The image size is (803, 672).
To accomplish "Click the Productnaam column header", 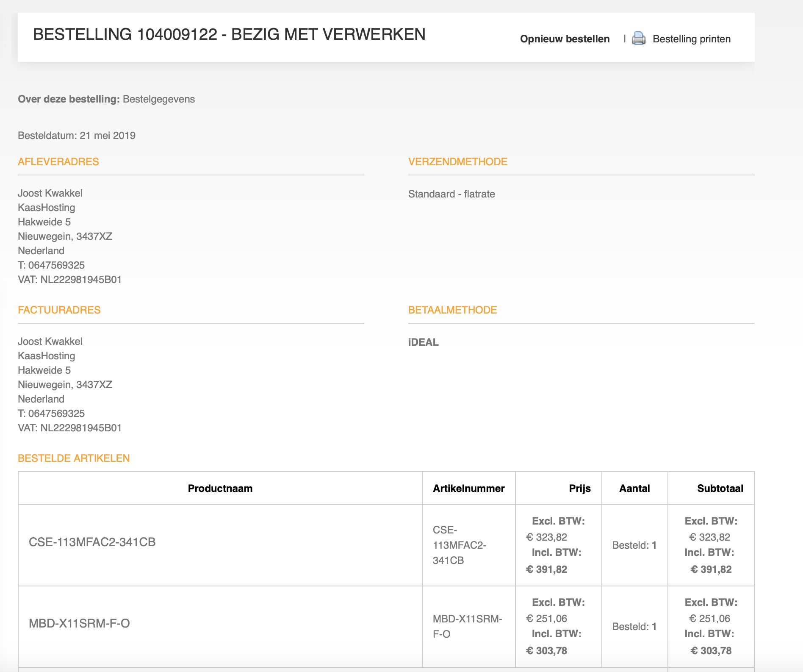I will pyautogui.click(x=220, y=488).
